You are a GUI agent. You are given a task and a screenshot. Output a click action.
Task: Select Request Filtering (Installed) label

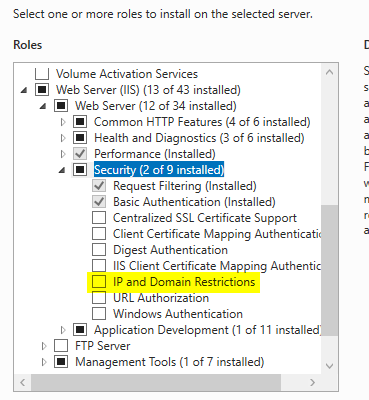185,186
